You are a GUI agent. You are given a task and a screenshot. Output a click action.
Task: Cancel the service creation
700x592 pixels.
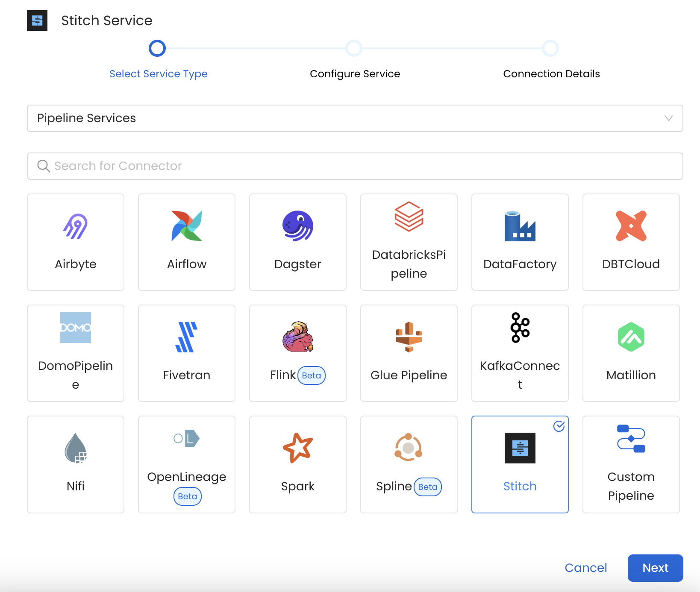(x=585, y=568)
